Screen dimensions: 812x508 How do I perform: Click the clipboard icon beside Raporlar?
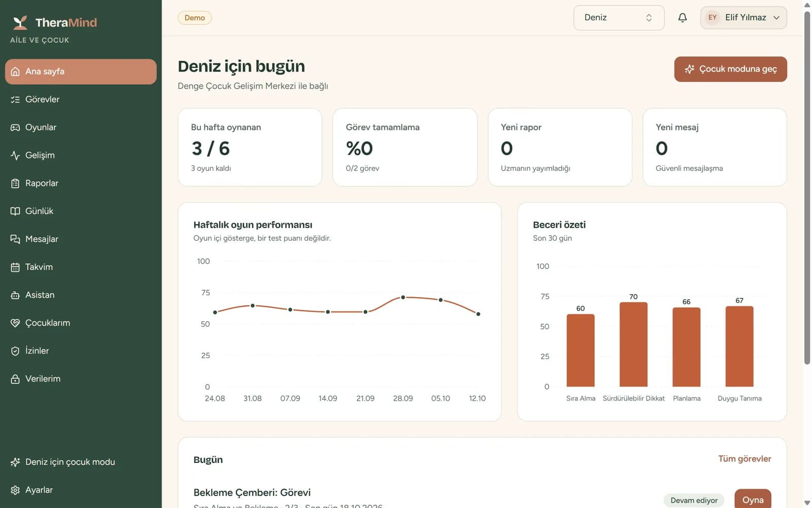pos(15,183)
